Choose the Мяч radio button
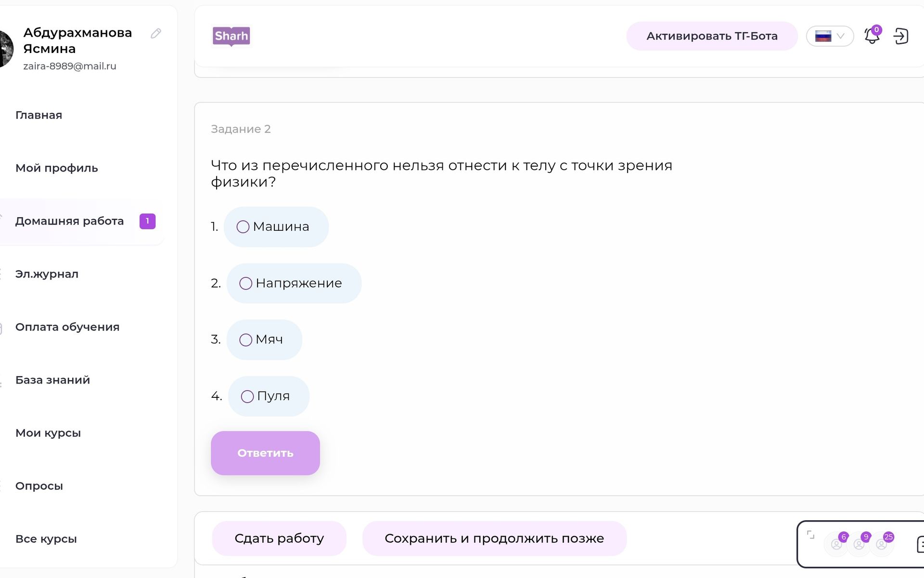This screenshot has height=578, width=924. (245, 340)
